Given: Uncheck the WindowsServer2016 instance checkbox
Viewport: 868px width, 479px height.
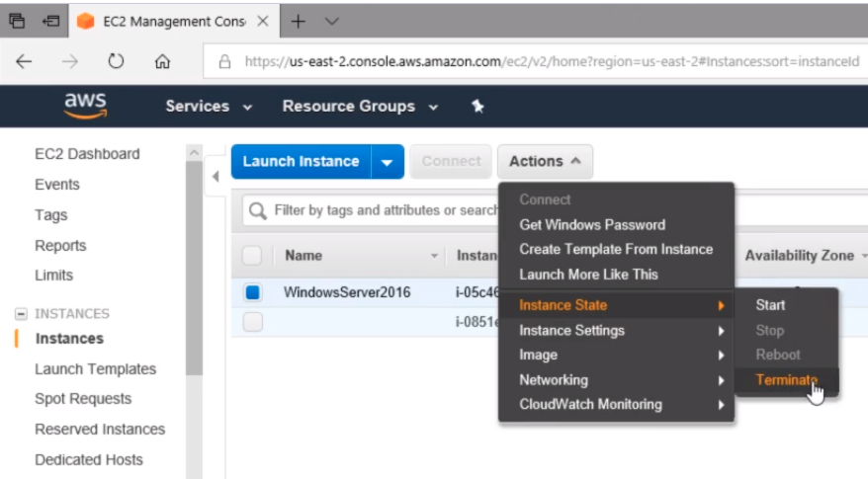Looking at the screenshot, I should (252, 292).
